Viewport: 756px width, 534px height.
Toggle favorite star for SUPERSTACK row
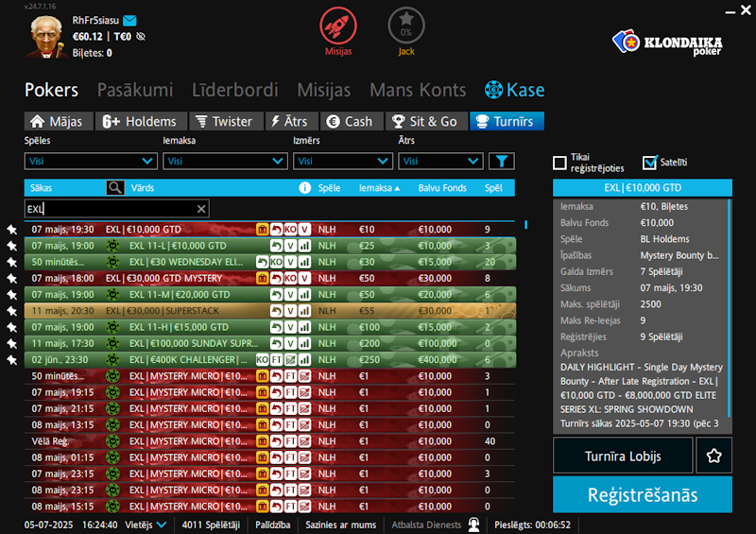pos(12,311)
